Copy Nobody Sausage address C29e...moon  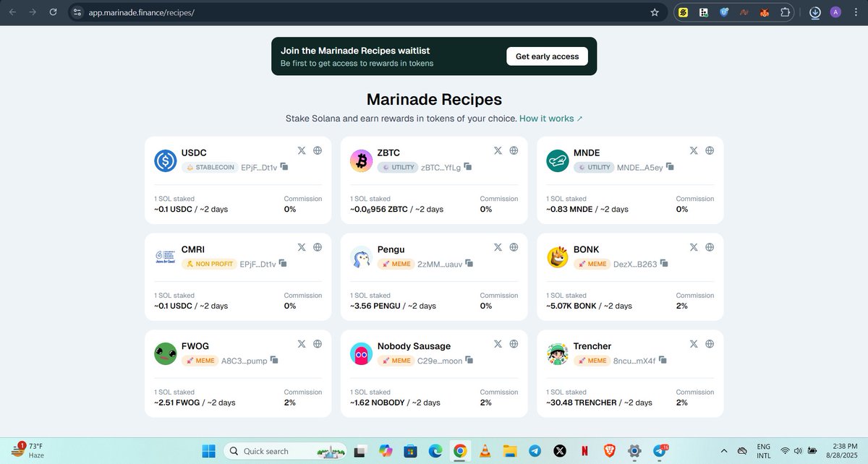coord(469,360)
